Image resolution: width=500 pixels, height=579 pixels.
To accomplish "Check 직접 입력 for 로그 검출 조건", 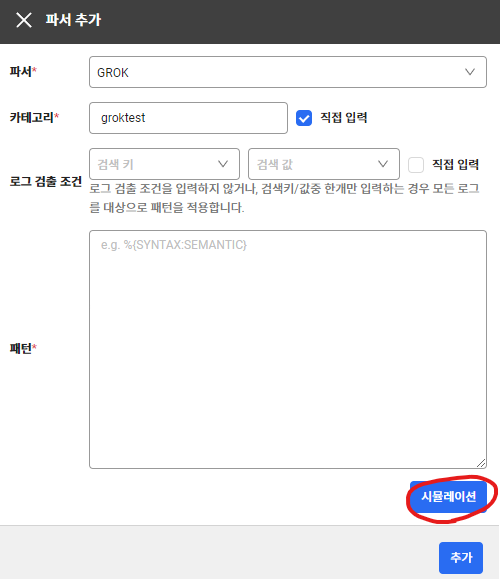I will click(416, 165).
